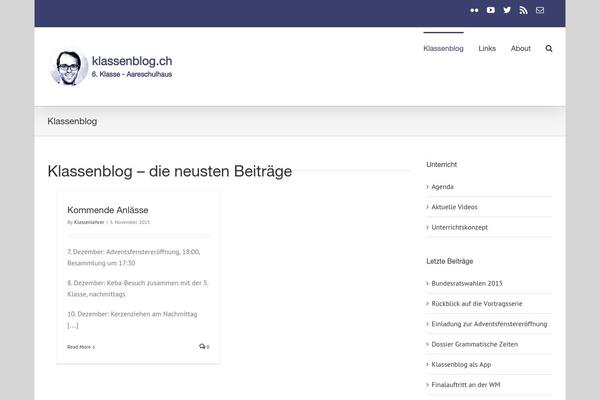Open Finalauftritt an der WM link
Image resolution: width=600 pixels, height=400 pixels.
point(466,385)
